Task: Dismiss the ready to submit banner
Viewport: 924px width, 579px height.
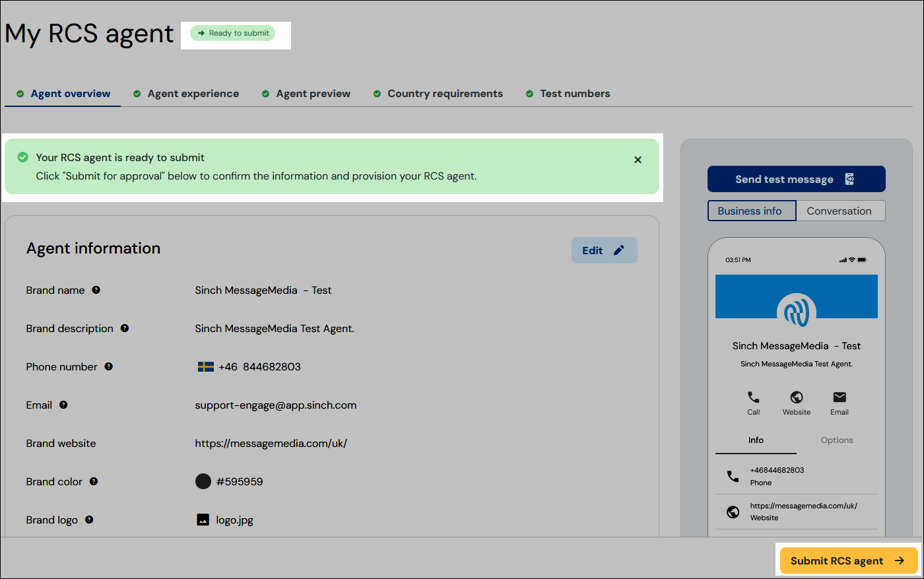Action: [x=638, y=160]
